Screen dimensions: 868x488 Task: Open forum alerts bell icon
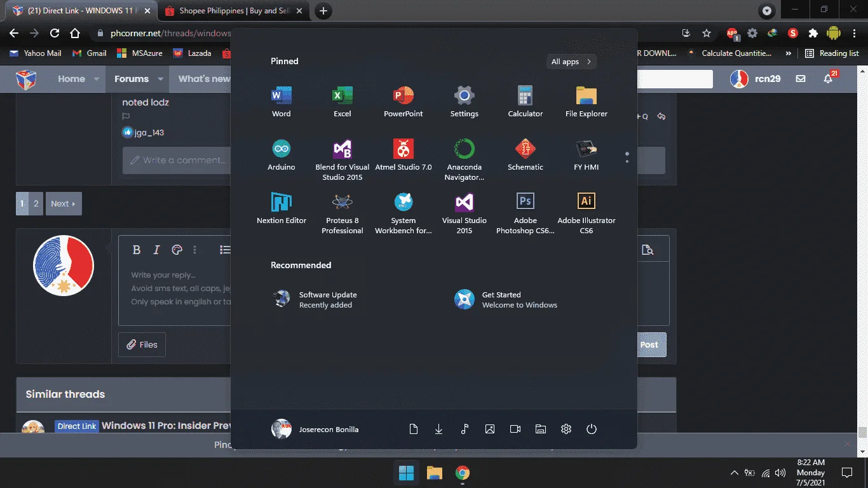click(x=829, y=79)
